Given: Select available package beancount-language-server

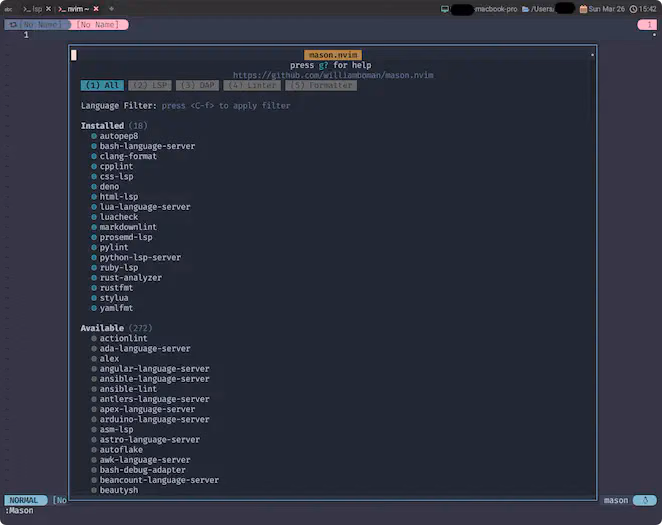Looking at the screenshot, I should point(159,480).
